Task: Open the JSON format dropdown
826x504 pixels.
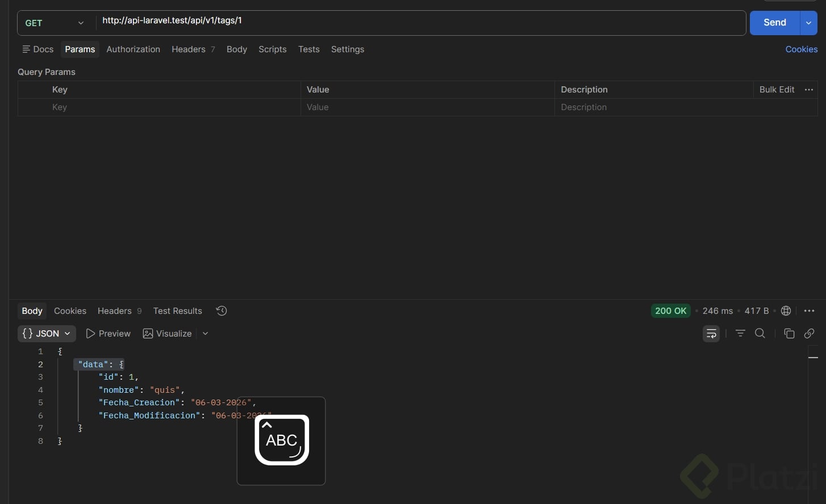Action: point(47,334)
